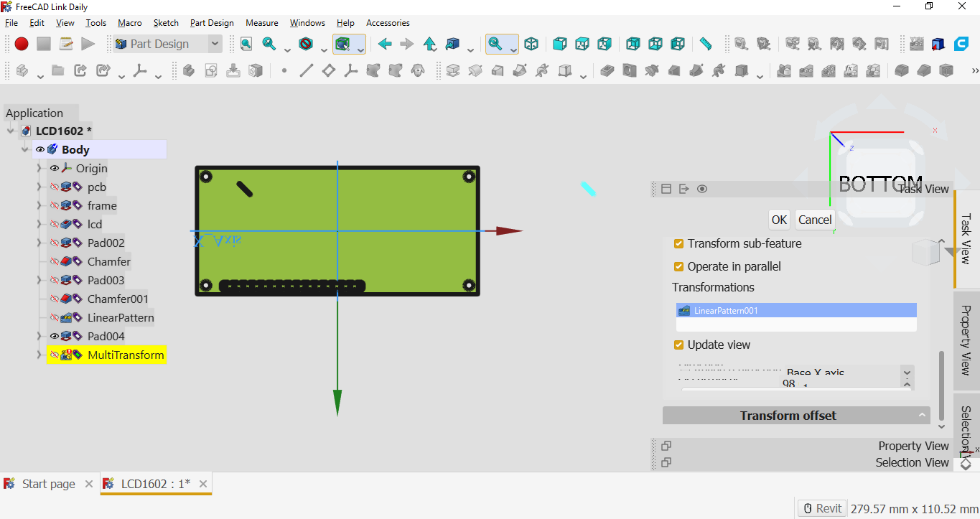The image size is (980, 519).
Task: Click the navigate back arrow
Action: (x=385, y=44)
